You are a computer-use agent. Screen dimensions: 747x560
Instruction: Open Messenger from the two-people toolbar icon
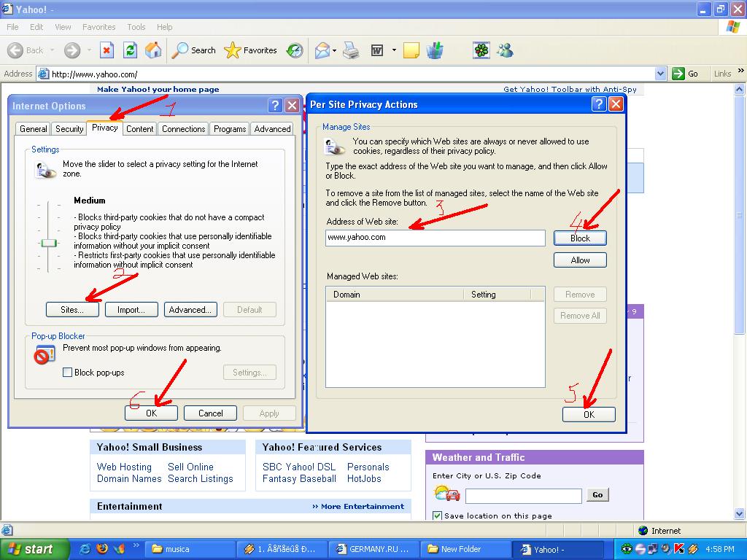click(505, 50)
